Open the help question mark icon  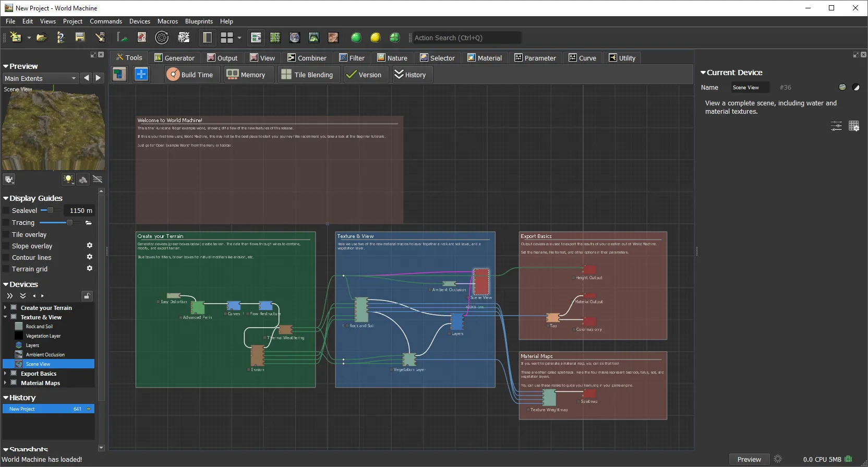click(61, 38)
